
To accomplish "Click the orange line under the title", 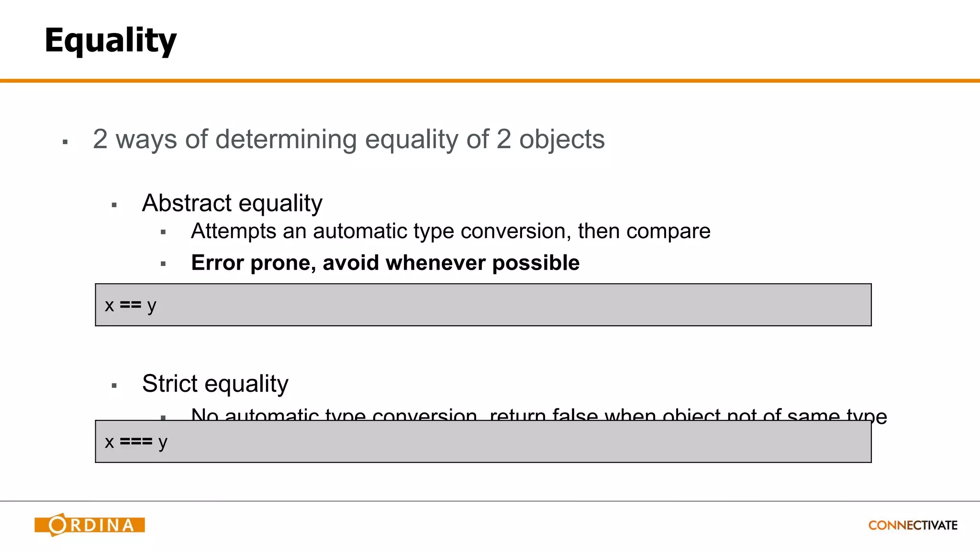I will coord(490,81).
